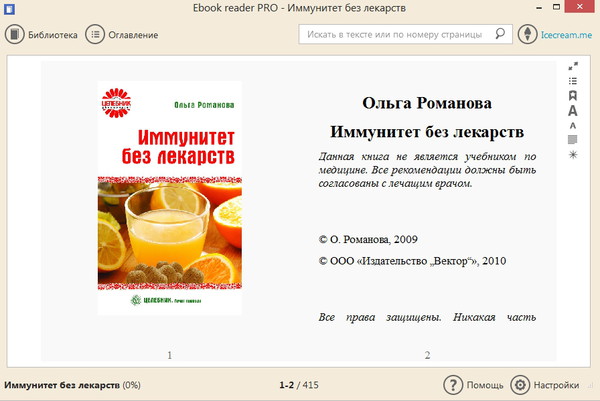Toggle page layout with square icon
This screenshot has height=401, width=600.
coord(573,140)
